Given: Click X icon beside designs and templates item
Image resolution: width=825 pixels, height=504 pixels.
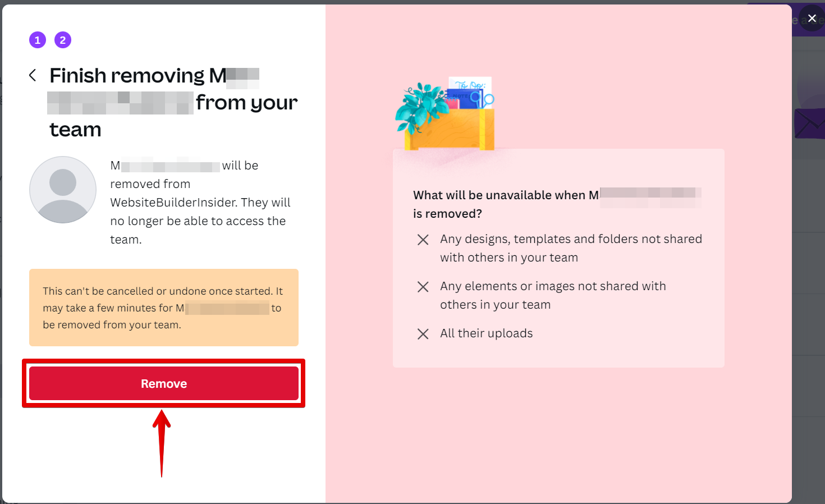Looking at the screenshot, I should (x=423, y=240).
